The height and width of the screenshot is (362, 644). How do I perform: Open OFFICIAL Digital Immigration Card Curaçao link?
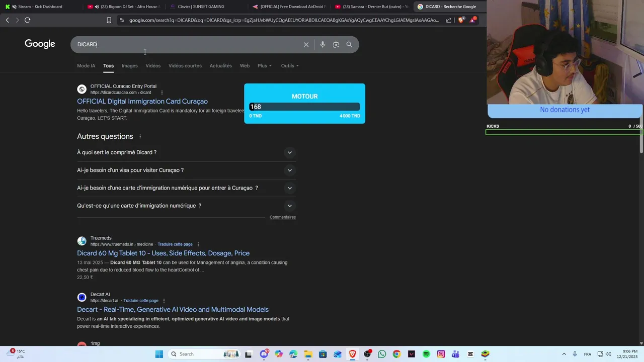coord(142,102)
